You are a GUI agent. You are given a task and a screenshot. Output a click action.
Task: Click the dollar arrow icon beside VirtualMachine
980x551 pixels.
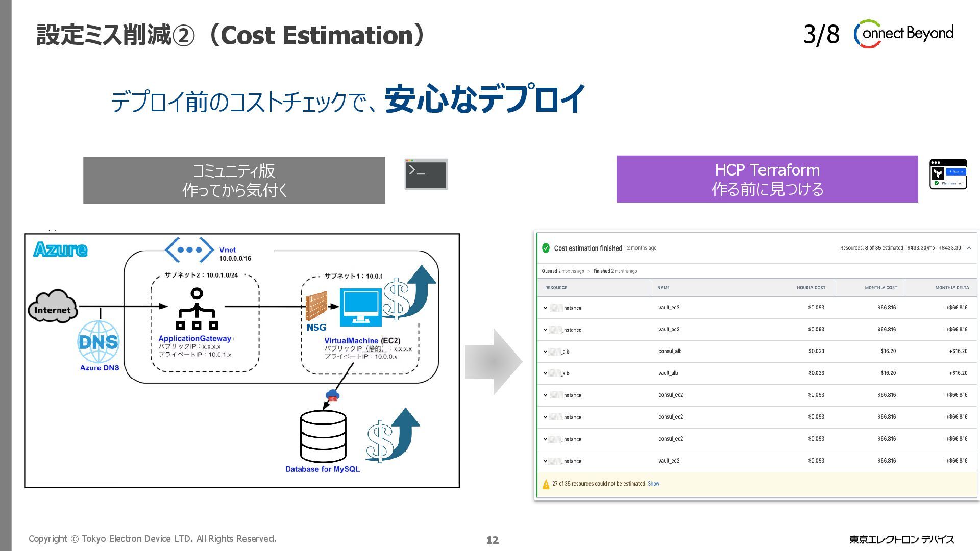pyautogui.click(x=409, y=292)
